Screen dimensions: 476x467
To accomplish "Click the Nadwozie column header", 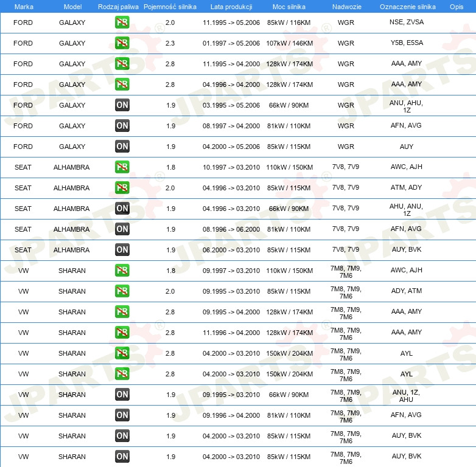I will [x=347, y=7].
